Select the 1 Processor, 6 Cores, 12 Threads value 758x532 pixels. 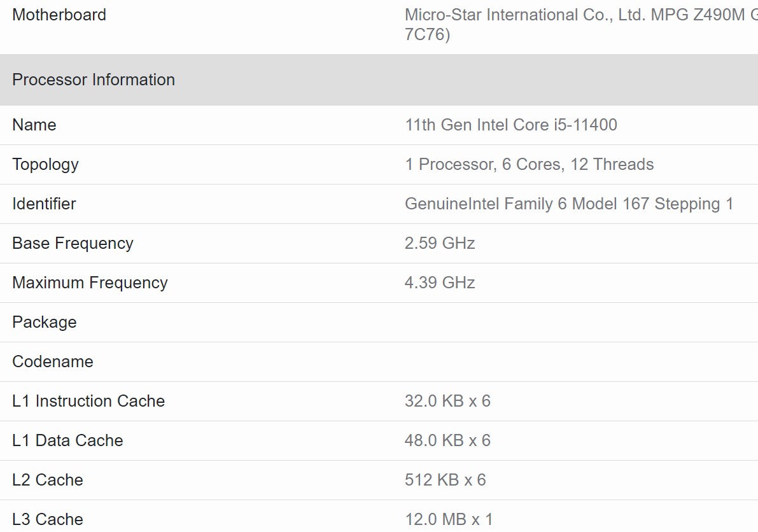click(529, 164)
